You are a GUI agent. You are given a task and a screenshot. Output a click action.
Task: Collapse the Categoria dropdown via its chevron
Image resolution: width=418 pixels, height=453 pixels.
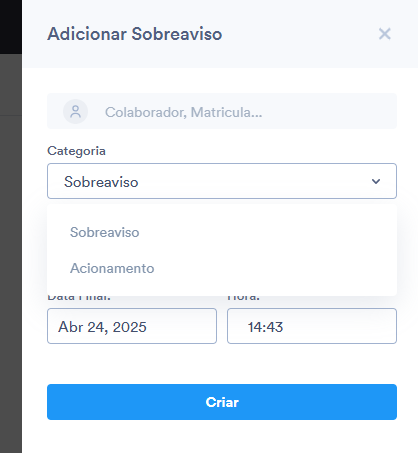376,181
